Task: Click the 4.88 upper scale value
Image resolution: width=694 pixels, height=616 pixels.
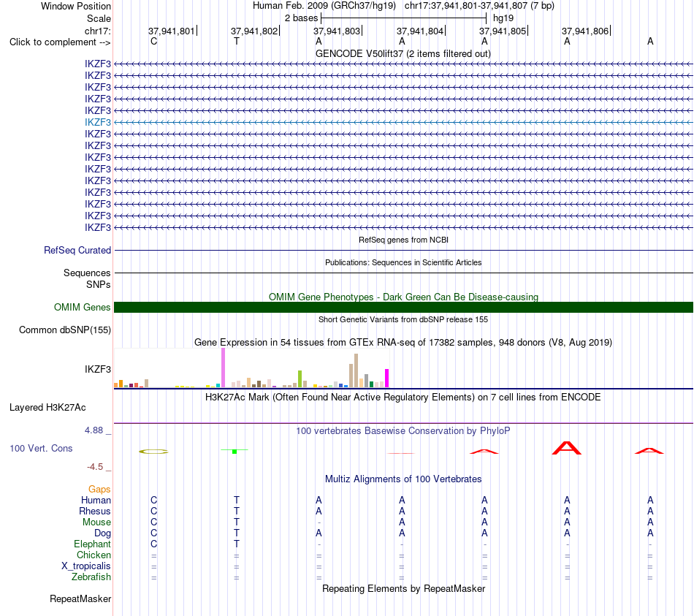Action: (x=94, y=430)
